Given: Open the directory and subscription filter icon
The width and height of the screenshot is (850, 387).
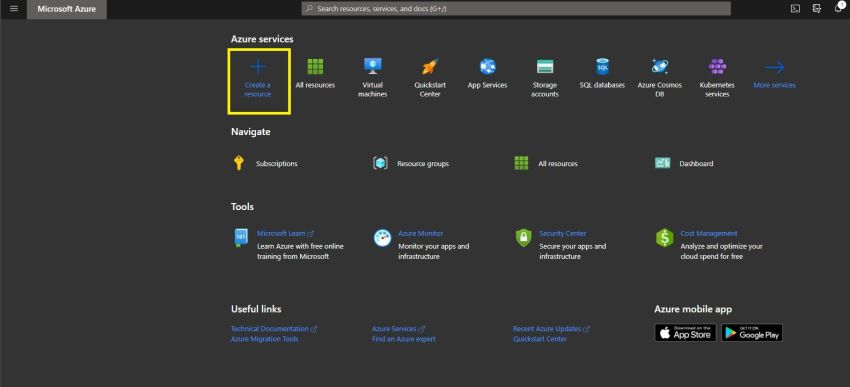Looking at the screenshot, I should 816,9.
